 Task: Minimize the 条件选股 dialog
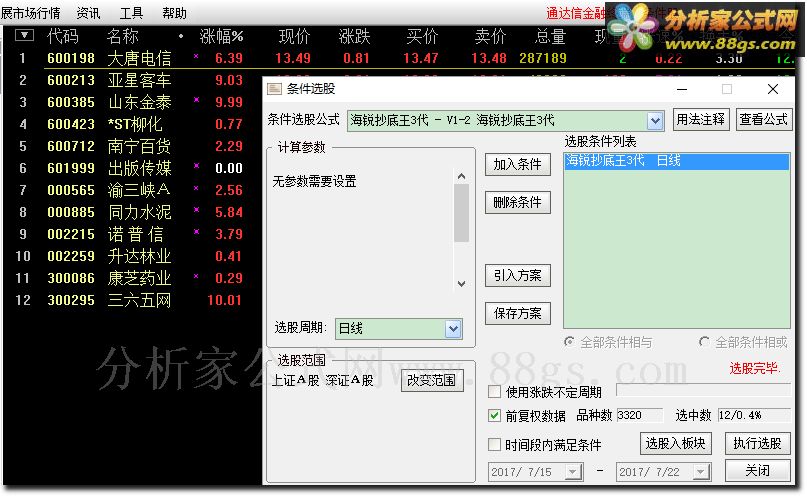(x=682, y=90)
